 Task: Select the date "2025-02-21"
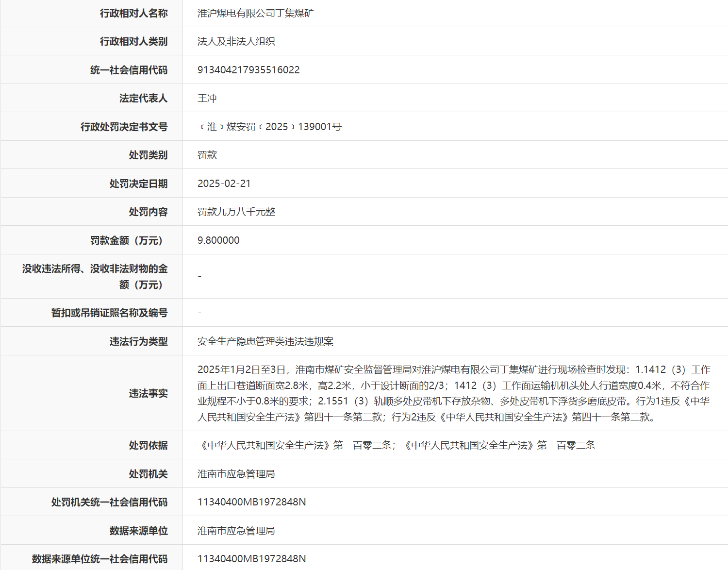(224, 184)
